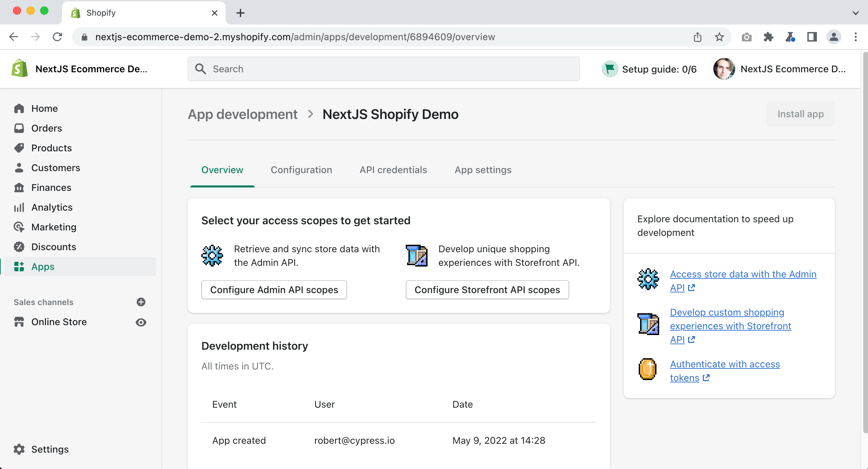Screen dimensions: 868x469
Task: Open the user avatar account menu
Action: click(724, 69)
